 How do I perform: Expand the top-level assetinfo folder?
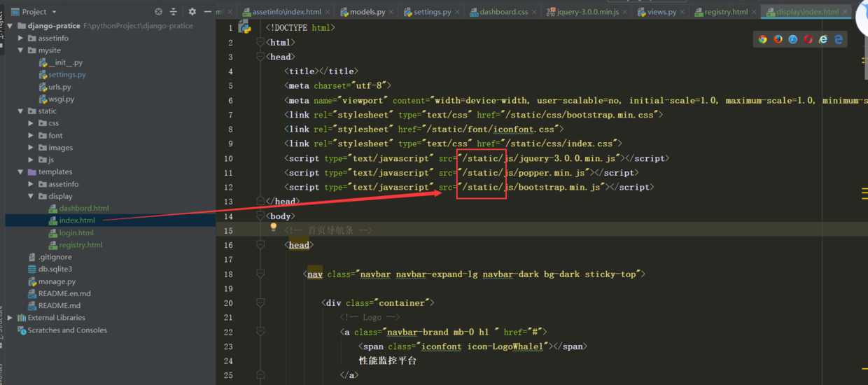[21, 38]
